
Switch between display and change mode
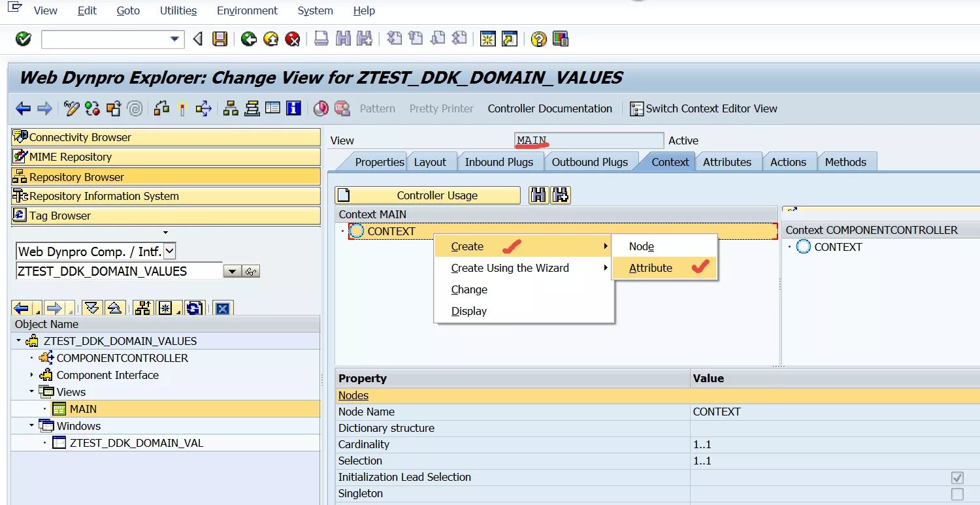[x=72, y=108]
